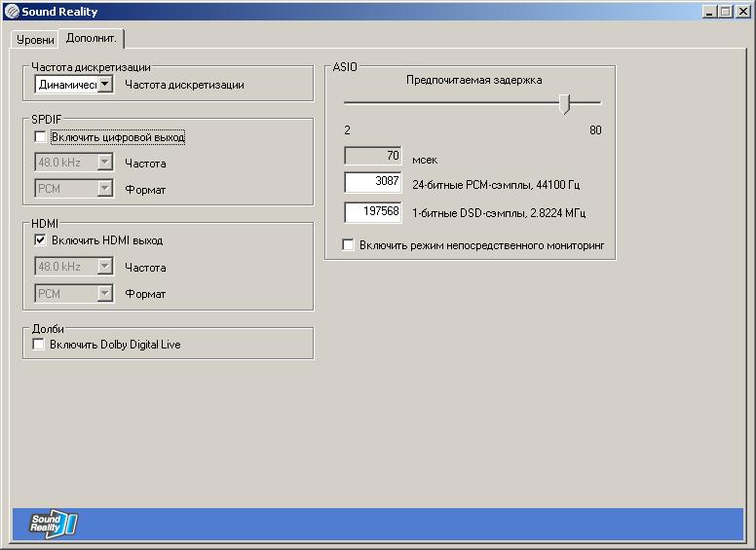The image size is (756, 550).
Task: Enable the direct monitoring mode checkbox
Action: (348, 245)
